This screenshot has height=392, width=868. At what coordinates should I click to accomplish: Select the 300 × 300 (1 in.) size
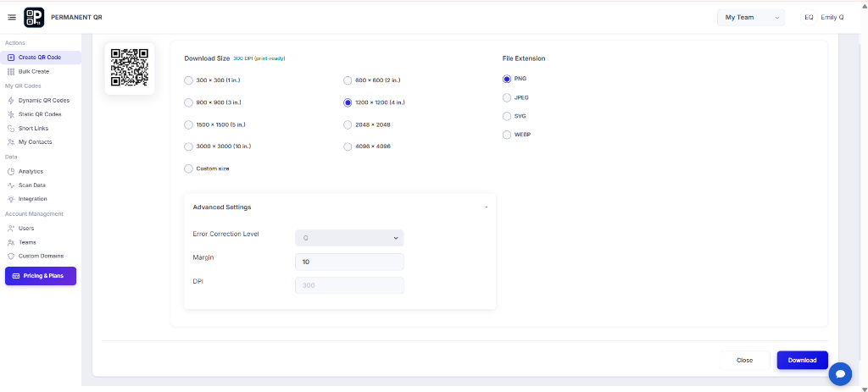[x=188, y=80]
